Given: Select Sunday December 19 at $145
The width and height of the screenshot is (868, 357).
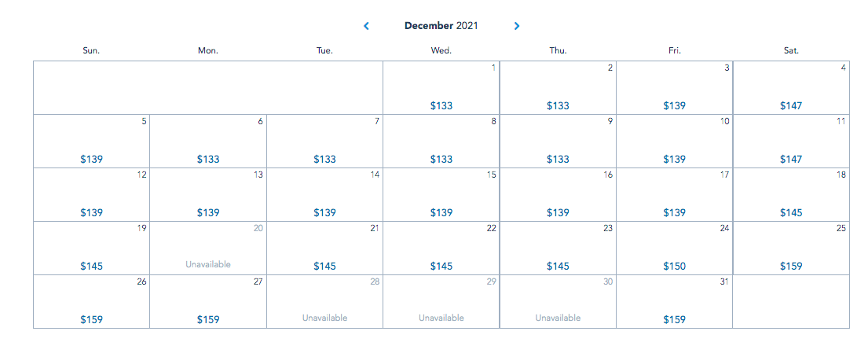Looking at the screenshot, I should pos(91,248).
